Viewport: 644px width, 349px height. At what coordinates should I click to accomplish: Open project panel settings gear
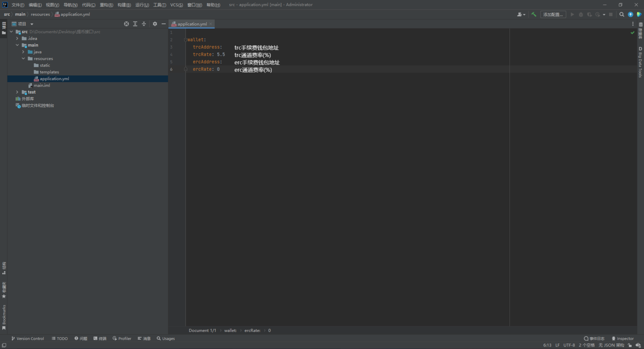[155, 24]
